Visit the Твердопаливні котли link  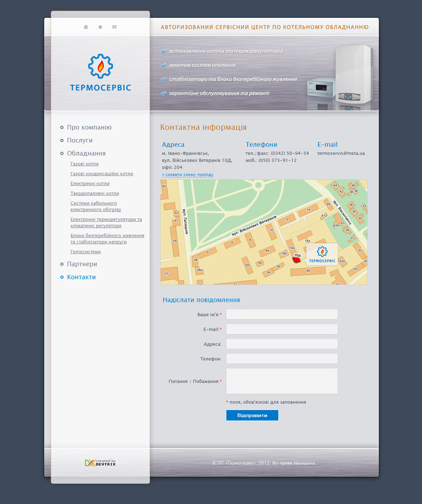point(95,194)
